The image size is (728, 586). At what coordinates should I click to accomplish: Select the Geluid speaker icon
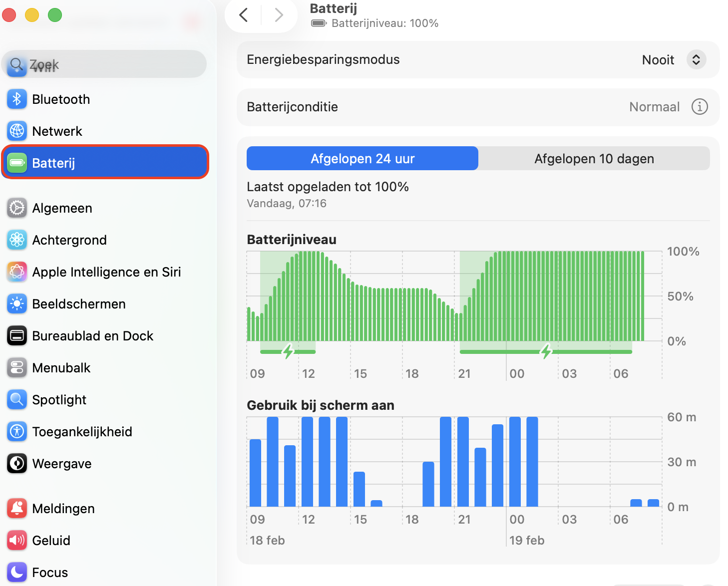(x=16, y=540)
